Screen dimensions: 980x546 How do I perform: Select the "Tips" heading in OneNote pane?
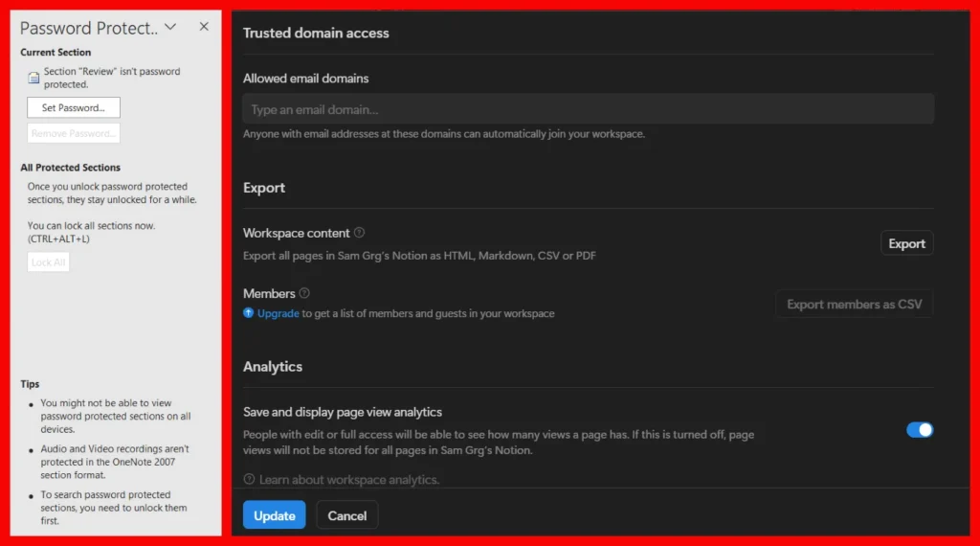pyautogui.click(x=30, y=384)
